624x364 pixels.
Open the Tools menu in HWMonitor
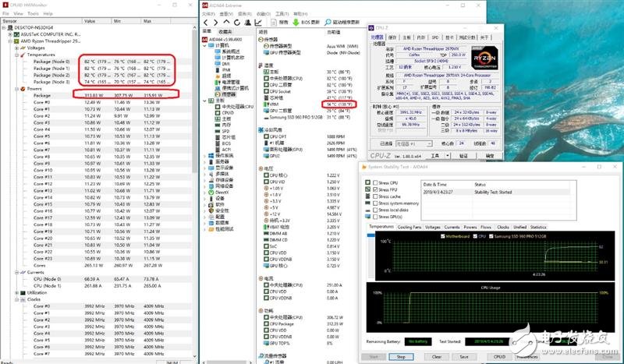pos(33,13)
